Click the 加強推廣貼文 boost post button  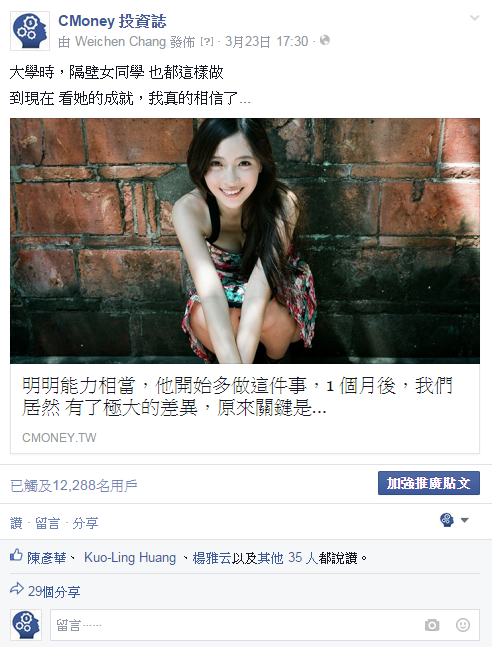pos(429,483)
